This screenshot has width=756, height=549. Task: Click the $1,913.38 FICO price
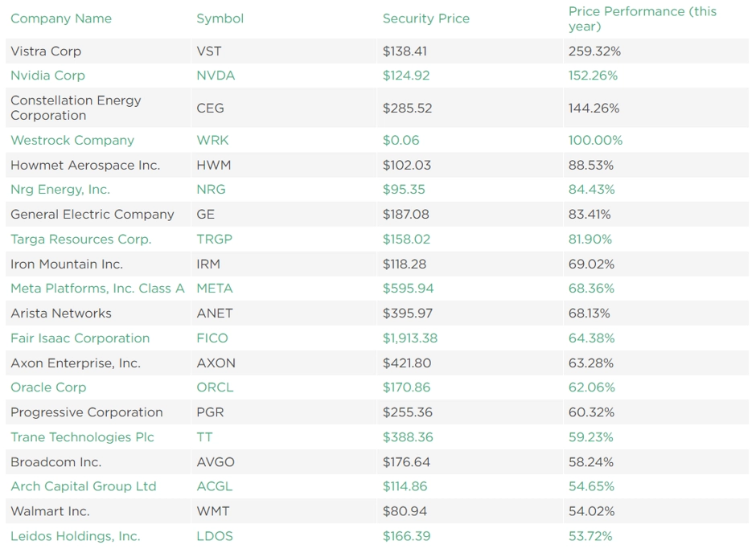pyautogui.click(x=410, y=338)
